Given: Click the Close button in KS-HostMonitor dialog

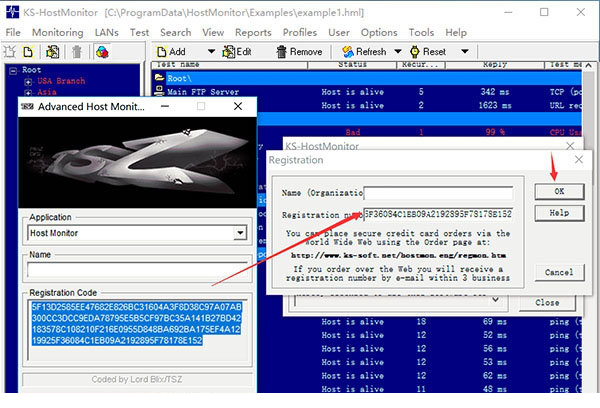Looking at the screenshot, I should (547, 303).
